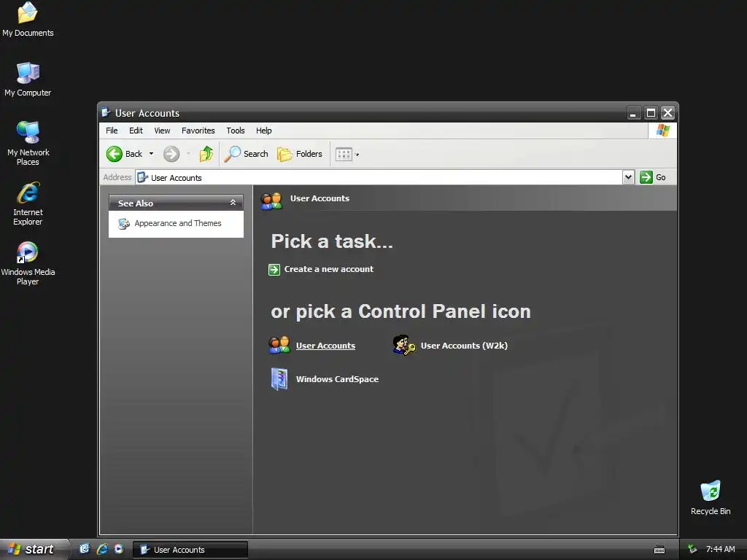Screen dimensions: 747x560
Task: Open the Back history dropdown arrow
Action: (x=151, y=154)
